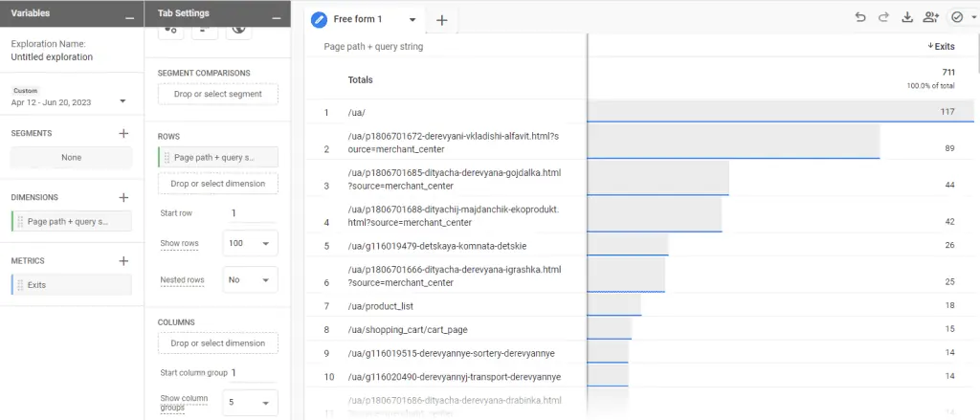Click the Exits value 89
This screenshot has width=980, height=420.
tap(950, 148)
